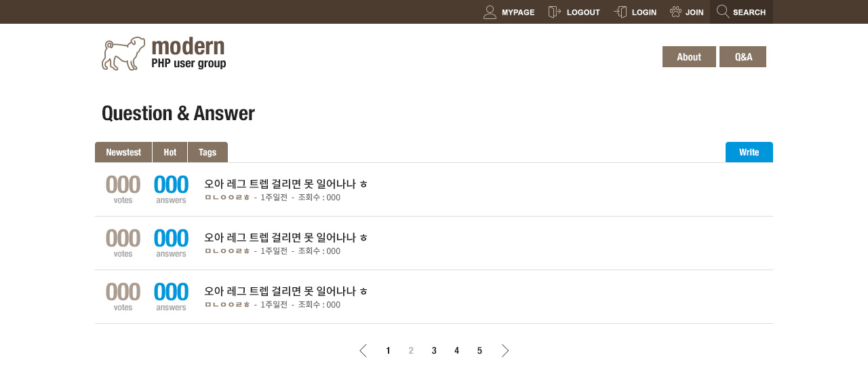Go to next page with right arrow

point(505,351)
